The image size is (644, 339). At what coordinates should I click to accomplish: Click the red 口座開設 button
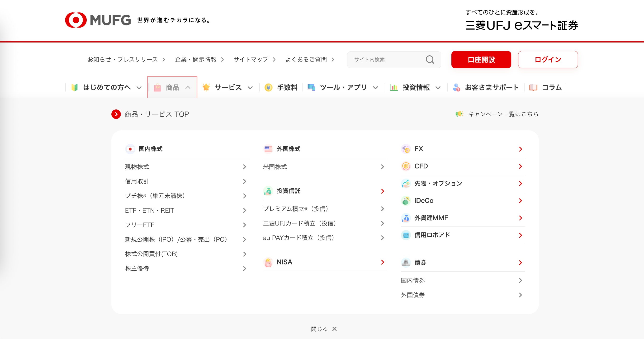(x=481, y=60)
